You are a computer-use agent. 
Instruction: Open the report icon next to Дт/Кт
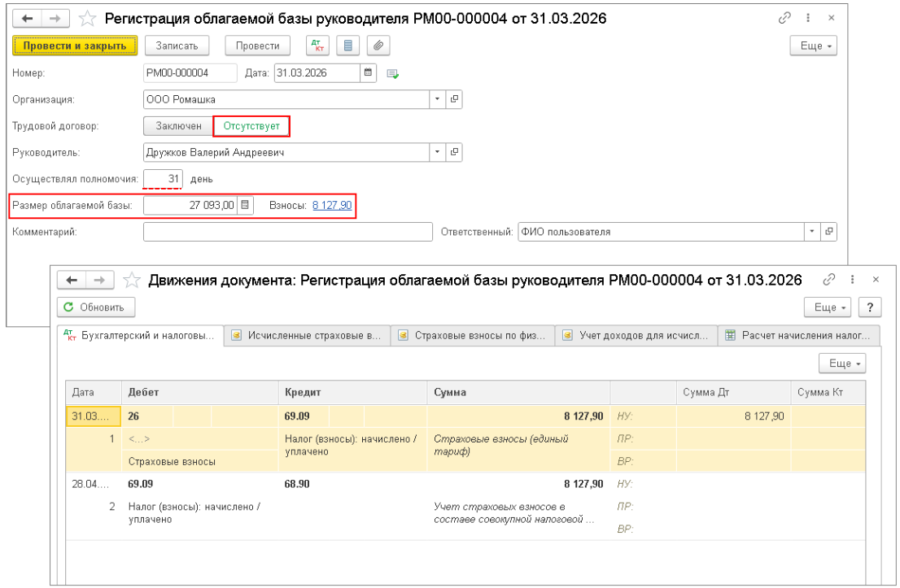coord(347,46)
